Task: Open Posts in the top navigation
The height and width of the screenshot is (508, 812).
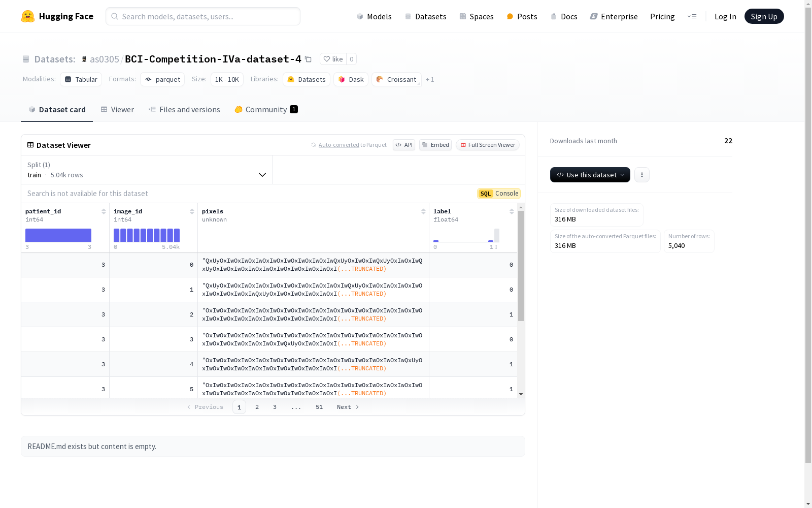Action: pyautogui.click(x=522, y=16)
